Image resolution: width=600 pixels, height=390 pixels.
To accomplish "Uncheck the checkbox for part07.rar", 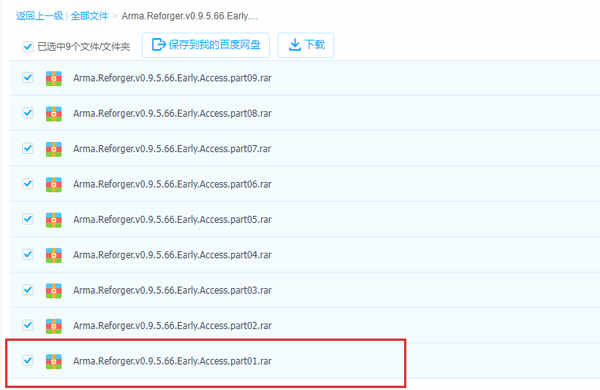I will (x=28, y=148).
